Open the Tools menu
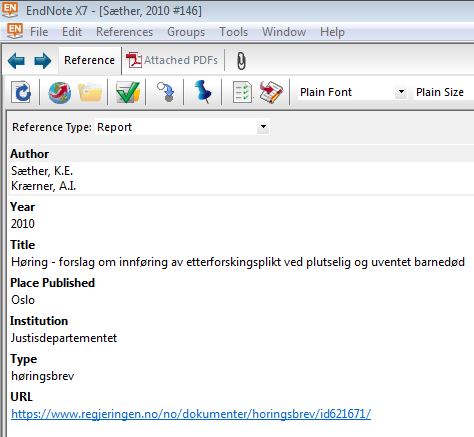 pyautogui.click(x=233, y=32)
